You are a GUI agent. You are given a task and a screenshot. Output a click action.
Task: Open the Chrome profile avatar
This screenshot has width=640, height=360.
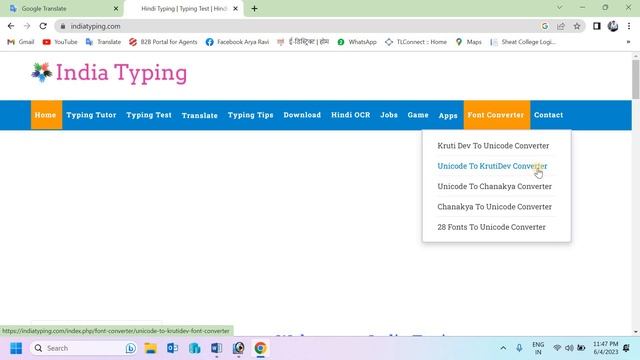click(613, 26)
